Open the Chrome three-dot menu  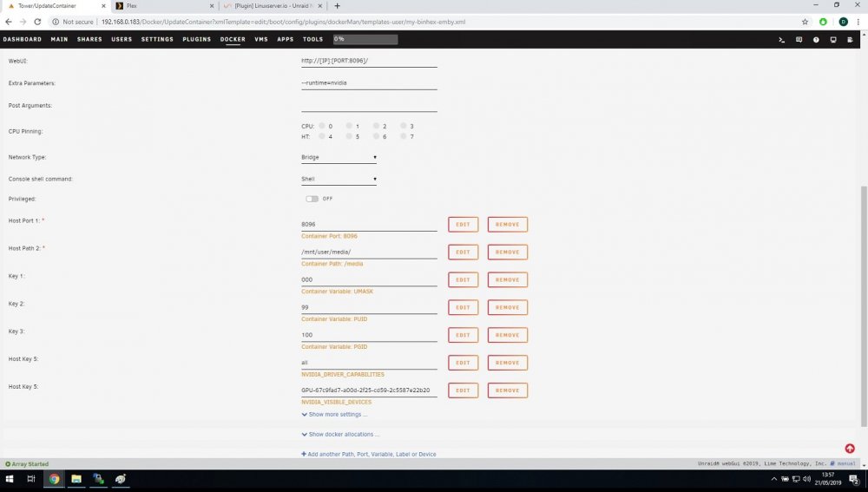pos(858,22)
